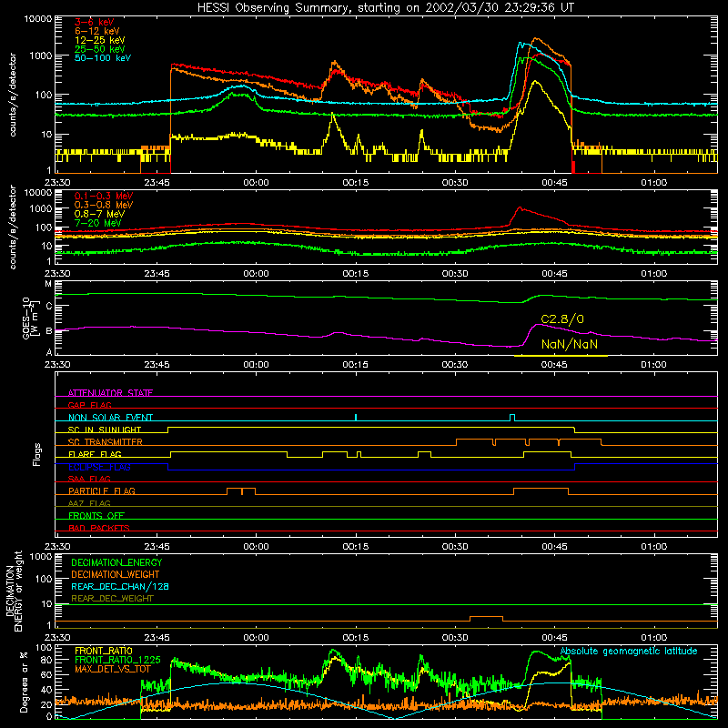728x728 pixels.
Task: Click the REAR_DEC_WEIGHT legend label
Action: 112,599
